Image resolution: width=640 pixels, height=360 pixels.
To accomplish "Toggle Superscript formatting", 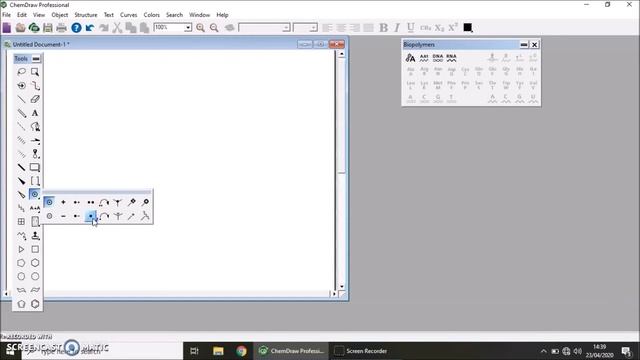I will click(453, 28).
